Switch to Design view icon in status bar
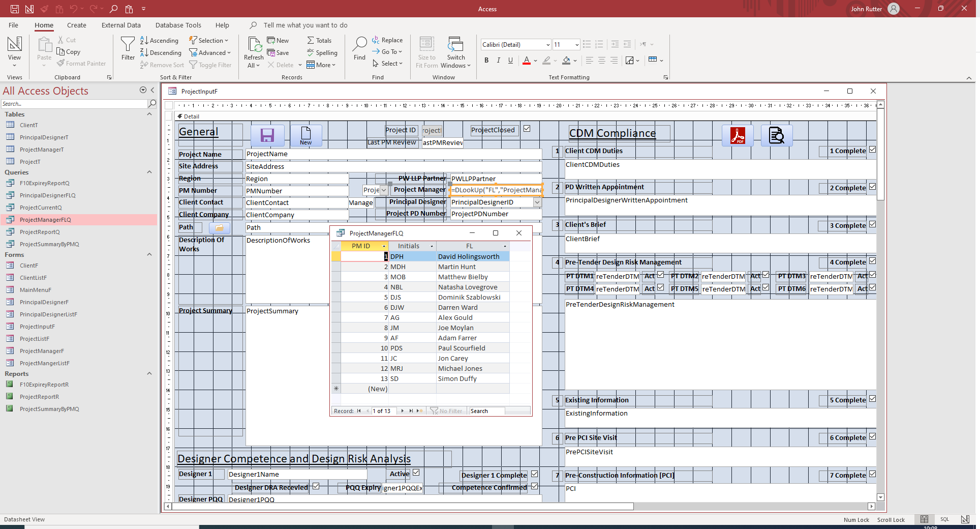 [965, 519]
